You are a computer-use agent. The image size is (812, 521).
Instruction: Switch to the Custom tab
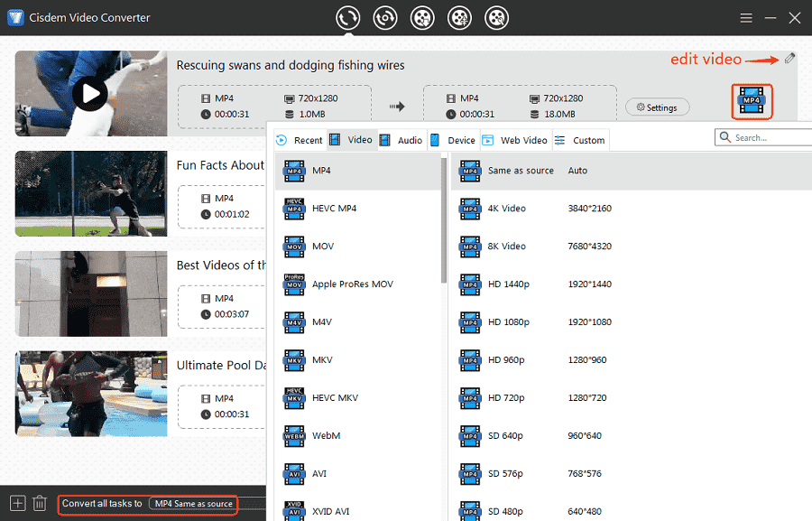[x=580, y=140]
